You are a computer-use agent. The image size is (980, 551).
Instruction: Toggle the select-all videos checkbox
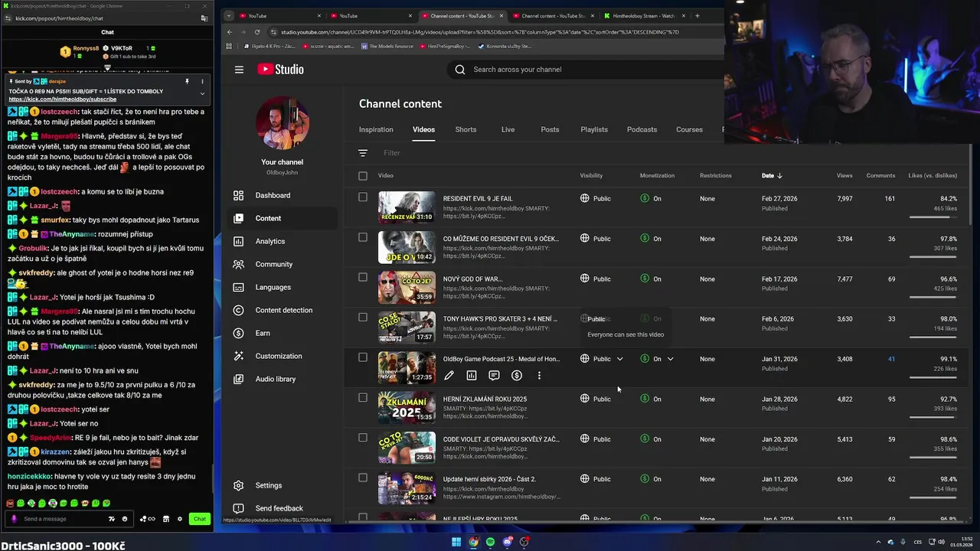(363, 176)
